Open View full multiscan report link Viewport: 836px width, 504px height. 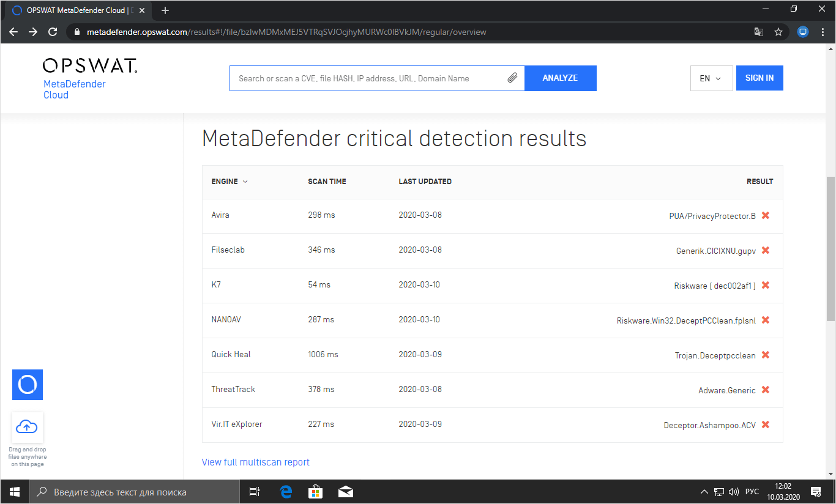click(256, 462)
